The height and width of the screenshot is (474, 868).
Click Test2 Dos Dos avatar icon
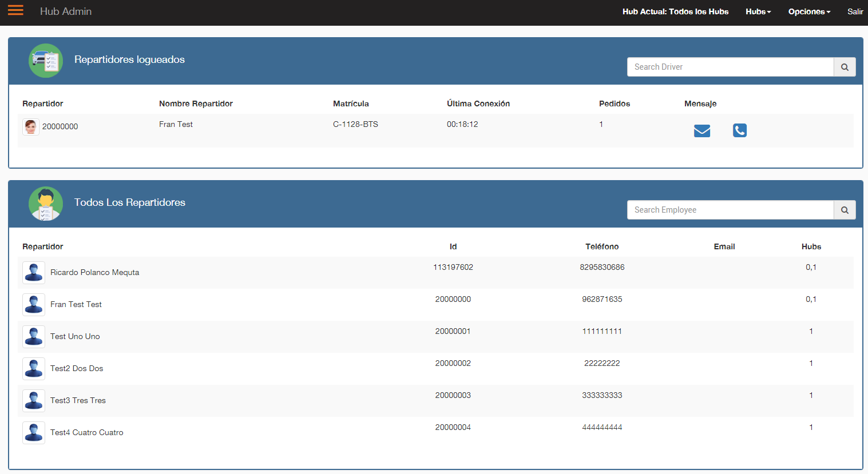[34, 369]
